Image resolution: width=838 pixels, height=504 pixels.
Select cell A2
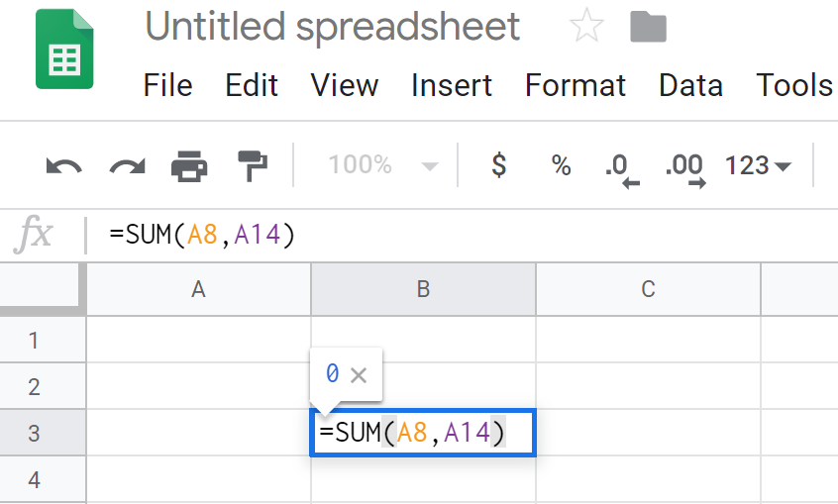click(x=198, y=386)
